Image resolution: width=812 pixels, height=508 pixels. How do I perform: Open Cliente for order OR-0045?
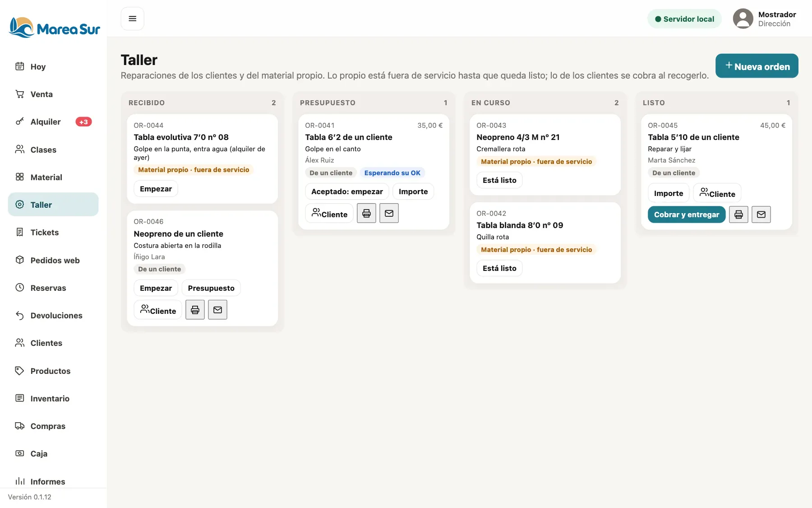click(x=717, y=193)
